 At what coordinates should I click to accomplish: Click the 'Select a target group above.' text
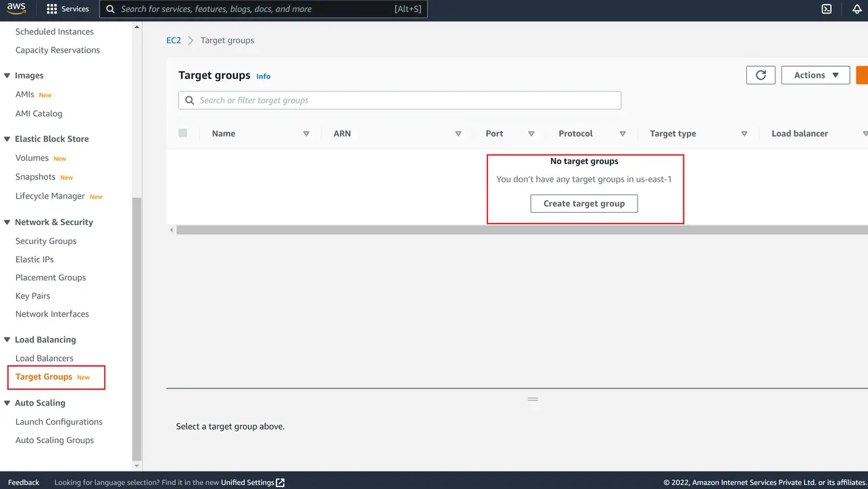pos(231,427)
